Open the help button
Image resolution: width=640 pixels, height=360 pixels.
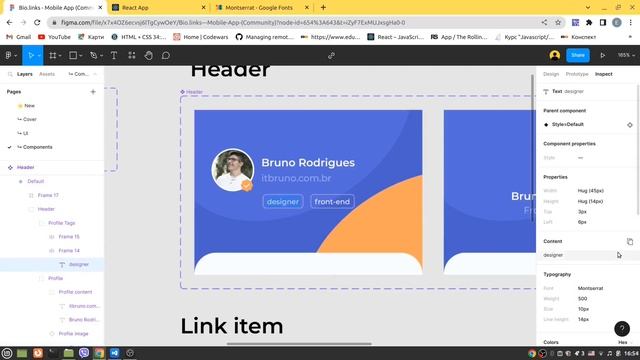point(622,329)
